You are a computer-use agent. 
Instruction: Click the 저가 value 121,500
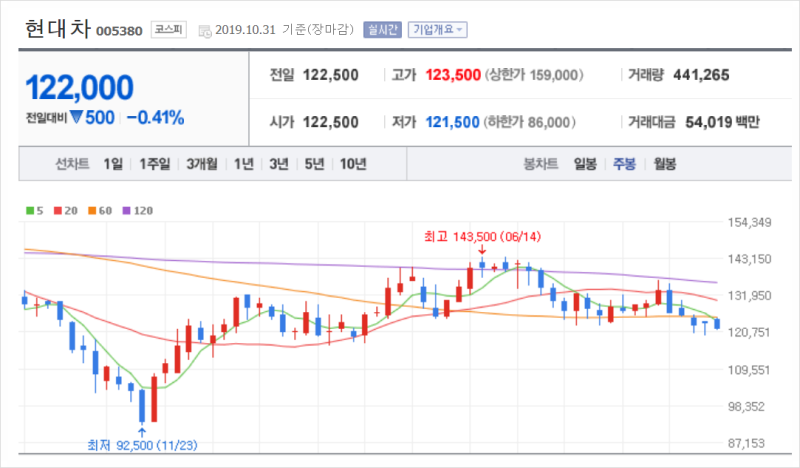coord(453,122)
